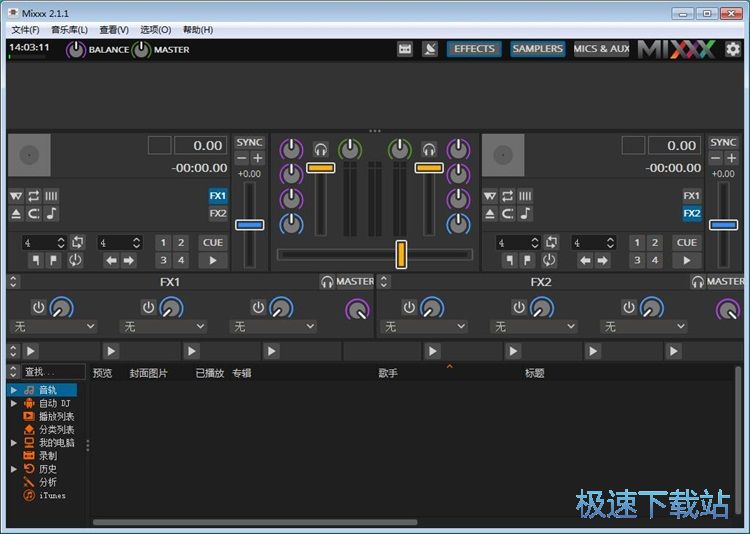Toggle the SAMPLERS section visibility

[537, 49]
